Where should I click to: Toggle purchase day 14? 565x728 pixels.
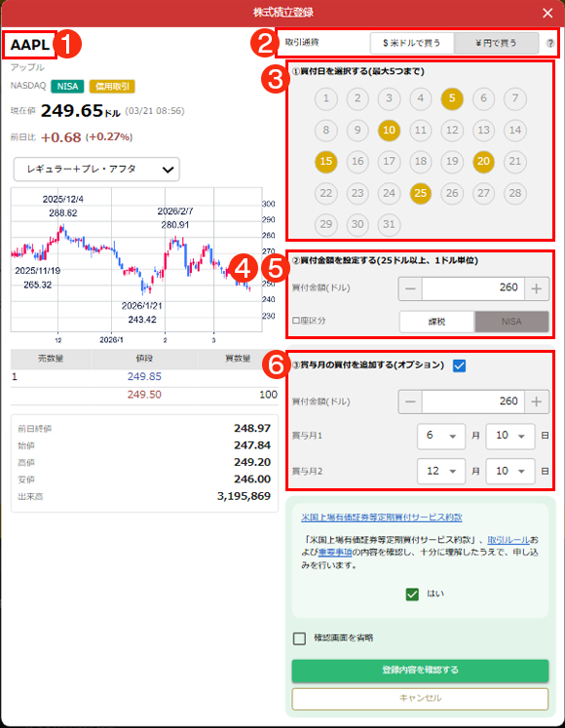[515, 130]
